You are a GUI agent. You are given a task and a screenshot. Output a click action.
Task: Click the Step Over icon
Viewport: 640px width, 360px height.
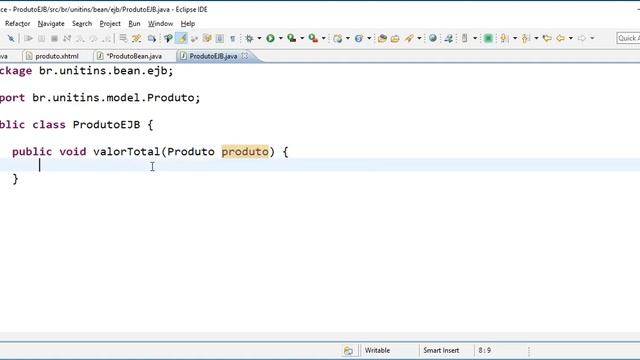pos(93,38)
